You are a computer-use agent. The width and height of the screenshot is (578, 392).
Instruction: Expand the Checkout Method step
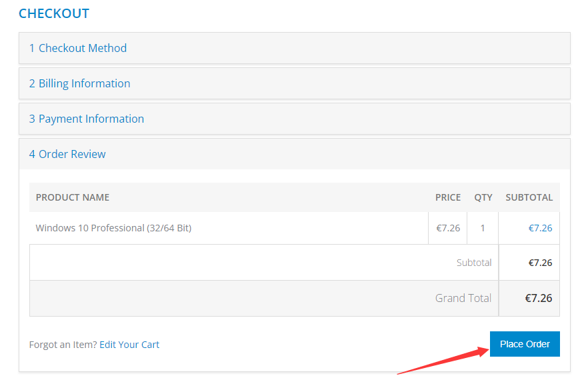78,48
